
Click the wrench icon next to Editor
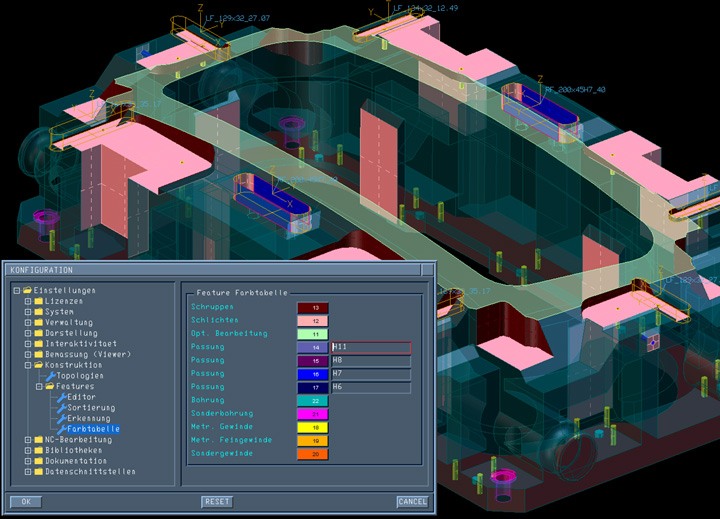click(61, 397)
